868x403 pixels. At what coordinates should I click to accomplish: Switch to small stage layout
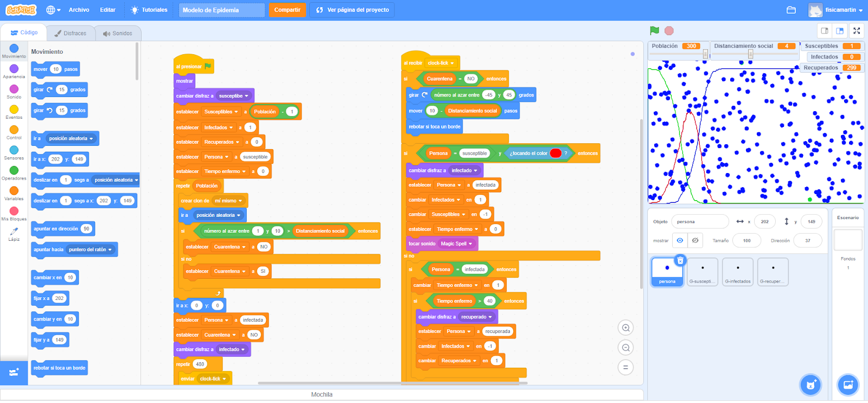click(x=825, y=31)
